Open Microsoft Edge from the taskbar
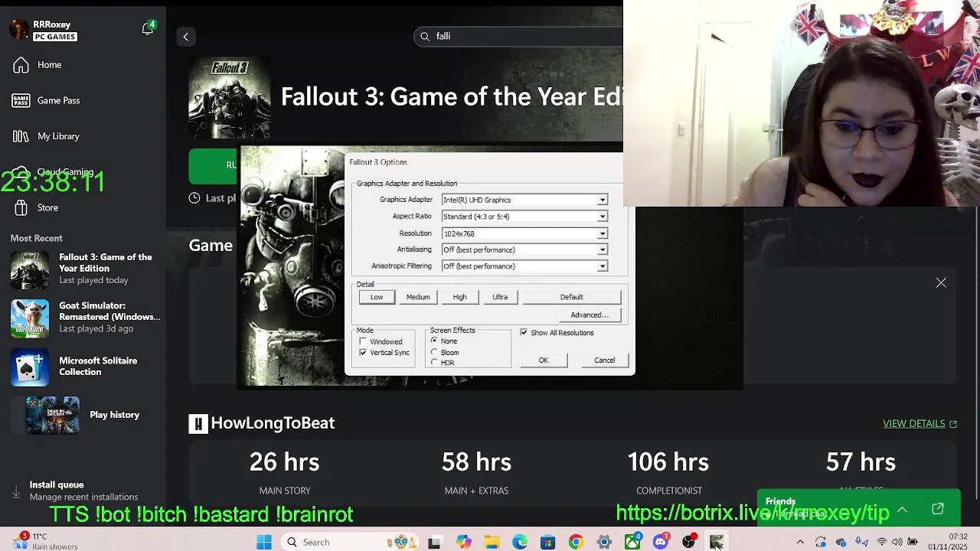 520,542
